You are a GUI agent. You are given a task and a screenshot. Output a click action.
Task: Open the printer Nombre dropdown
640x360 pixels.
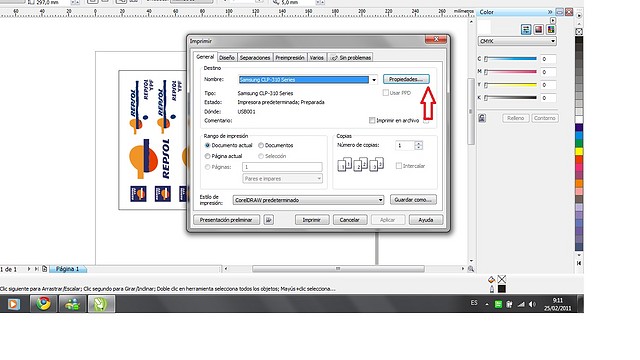(x=374, y=80)
